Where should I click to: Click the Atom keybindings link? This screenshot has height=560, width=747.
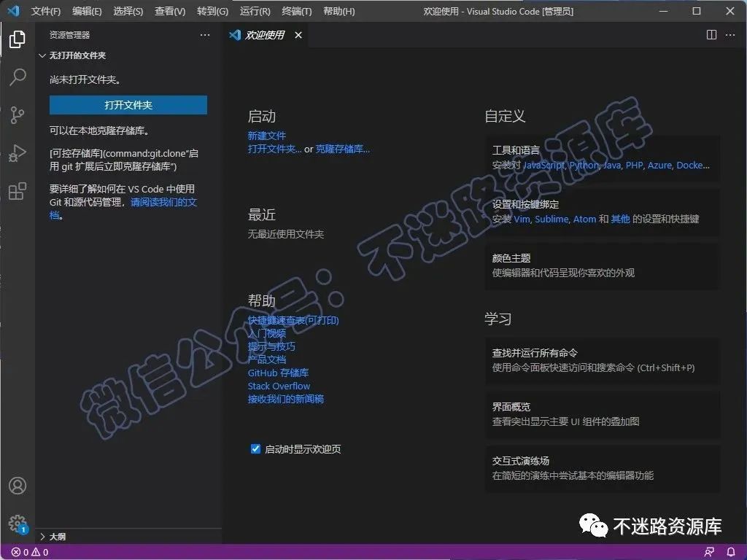click(x=584, y=219)
